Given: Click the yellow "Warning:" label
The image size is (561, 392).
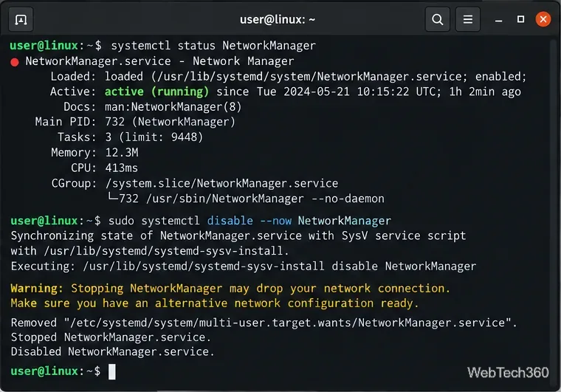Looking at the screenshot, I should click(37, 288).
